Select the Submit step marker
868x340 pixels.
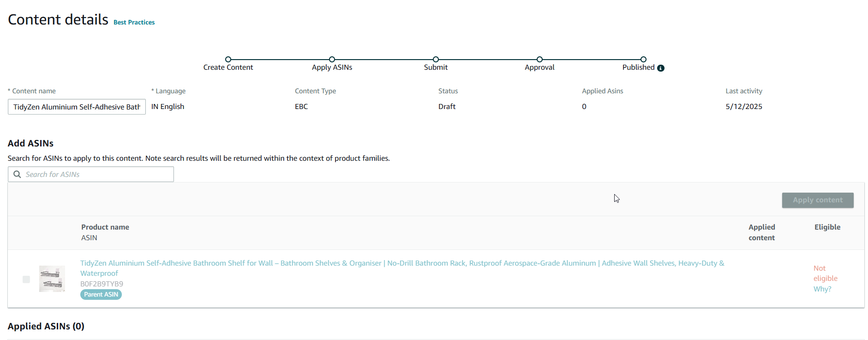(436, 59)
